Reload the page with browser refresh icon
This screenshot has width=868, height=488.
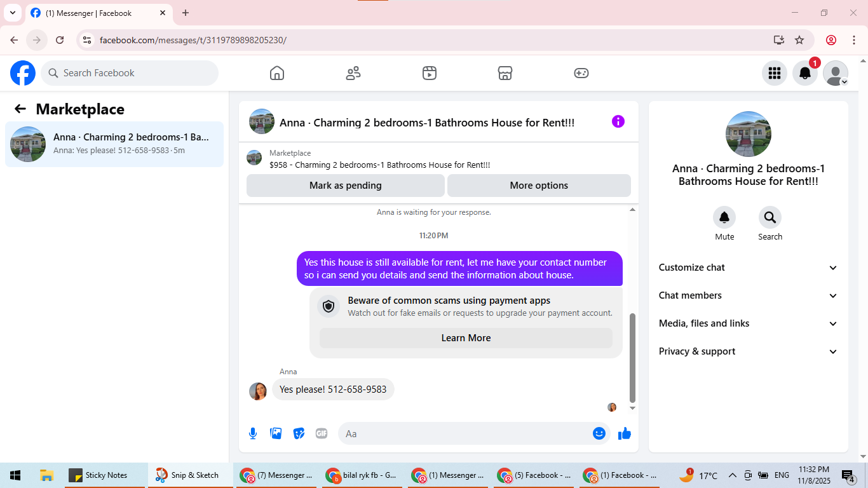point(60,40)
